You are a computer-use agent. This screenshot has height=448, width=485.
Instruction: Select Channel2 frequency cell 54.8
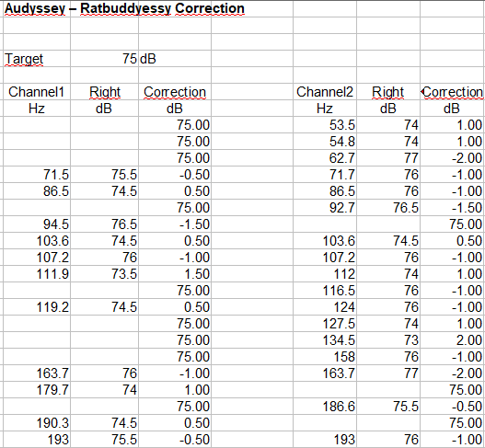(x=325, y=142)
